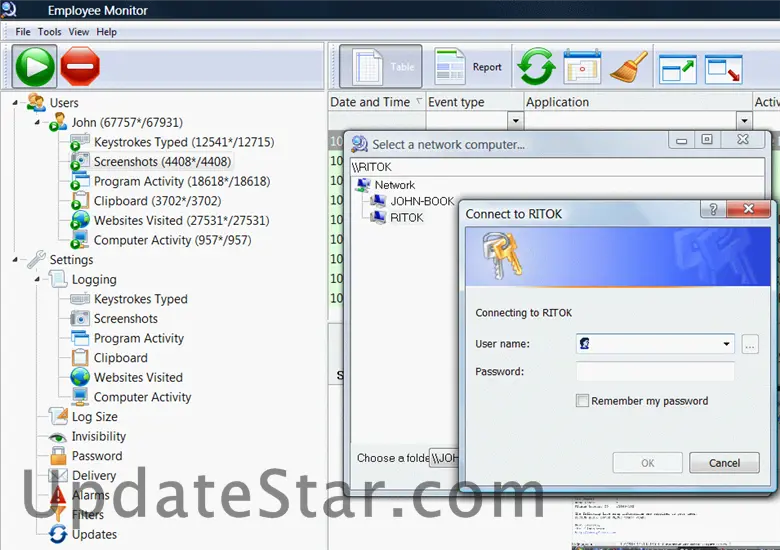Open the calendar date filter icon
Image resolution: width=780 pixels, height=550 pixels.
(x=582, y=67)
